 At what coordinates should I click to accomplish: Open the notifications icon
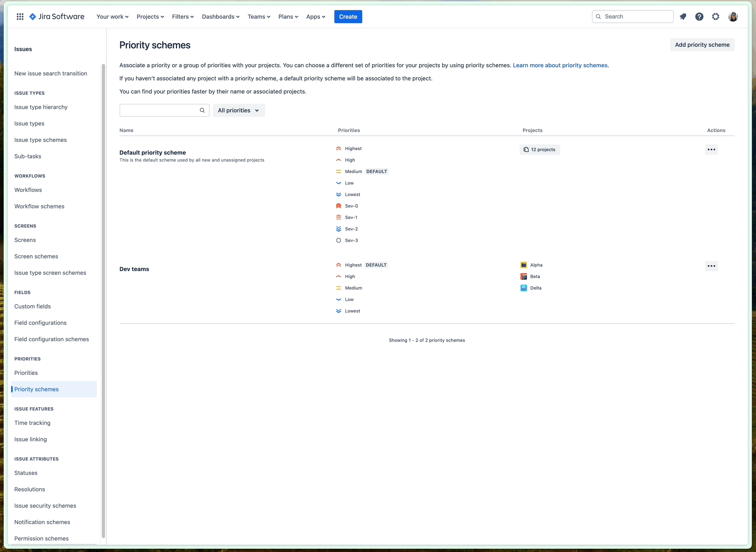point(683,16)
